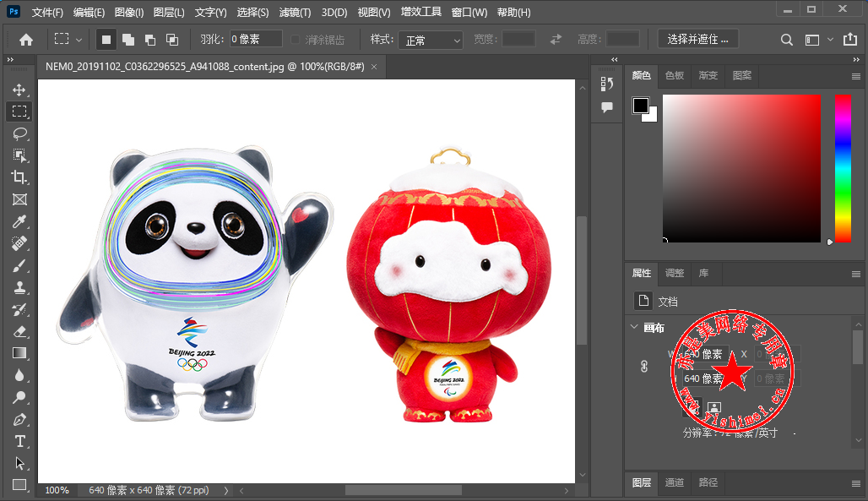Open the History panel icon
This screenshot has height=501, width=868.
(x=607, y=84)
